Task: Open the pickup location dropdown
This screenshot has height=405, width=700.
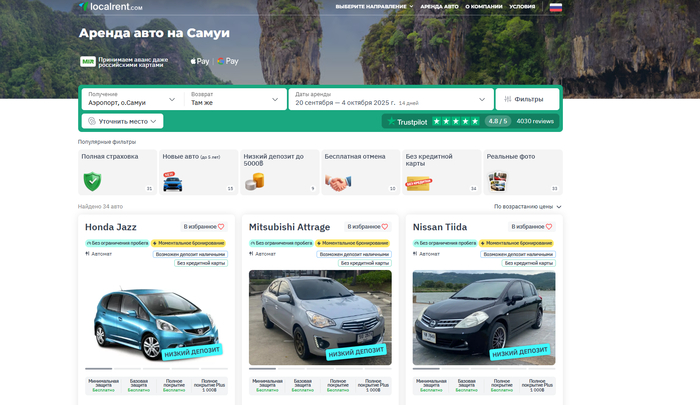Action: pyautogui.click(x=131, y=99)
